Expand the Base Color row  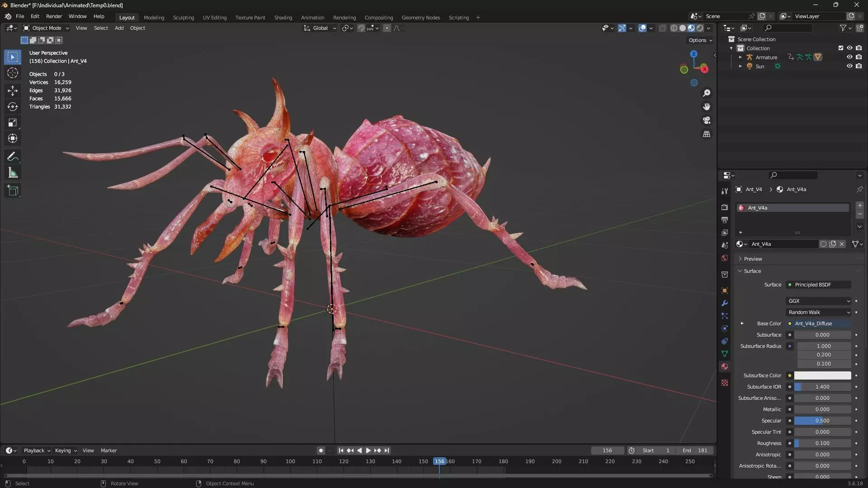coord(742,324)
